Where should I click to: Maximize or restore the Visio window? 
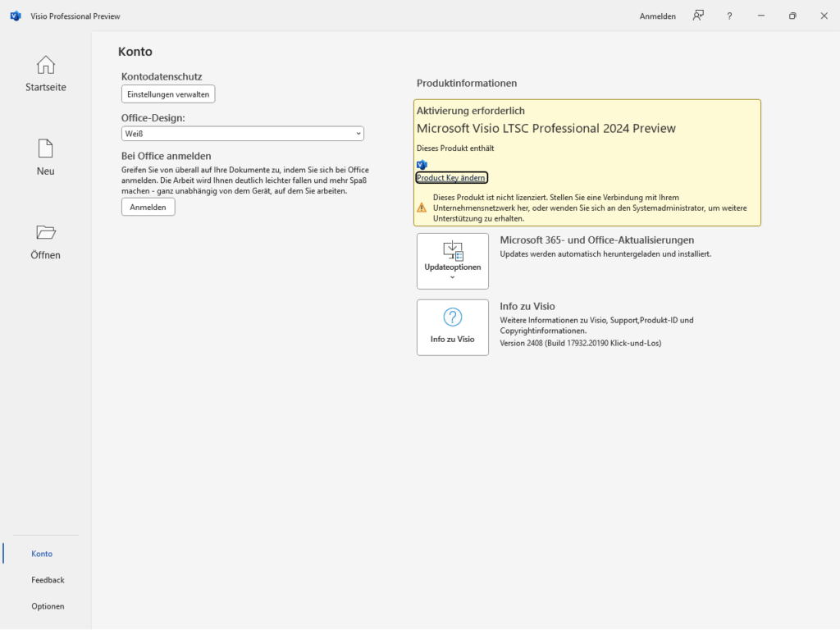(x=792, y=16)
